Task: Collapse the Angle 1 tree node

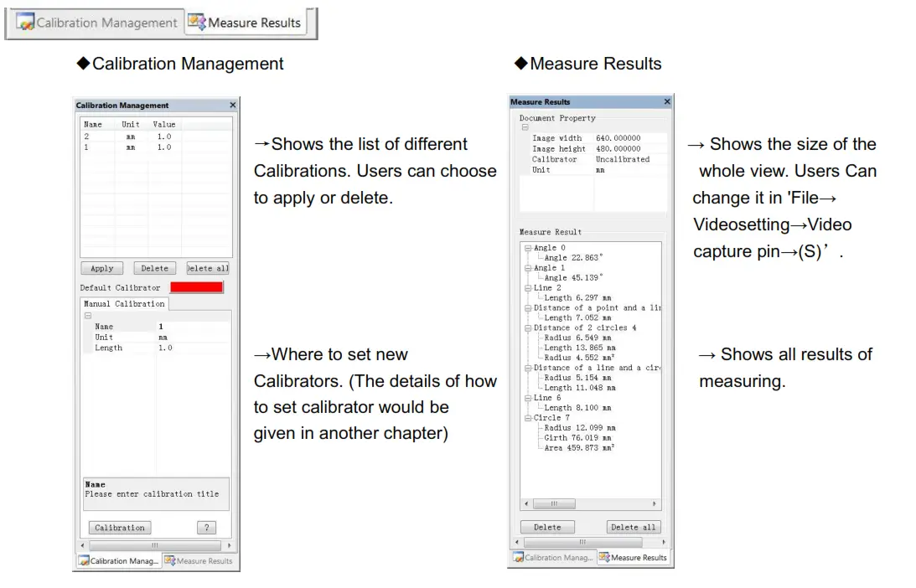Action: pyautogui.click(x=528, y=268)
